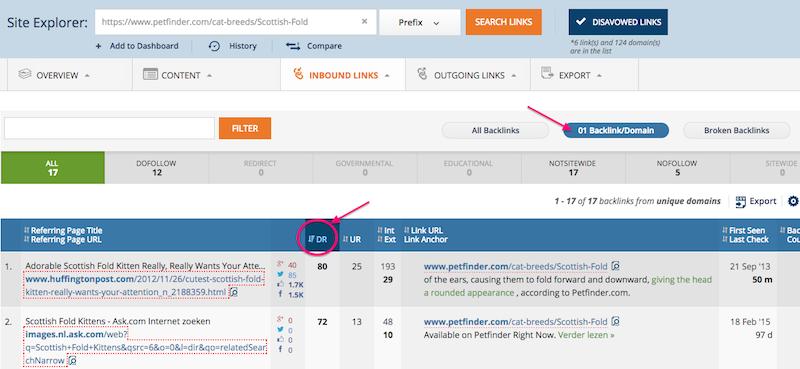Expand the Inbound Links tab arrow
Viewport: 800px width, 369px height.
tap(387, 76)
